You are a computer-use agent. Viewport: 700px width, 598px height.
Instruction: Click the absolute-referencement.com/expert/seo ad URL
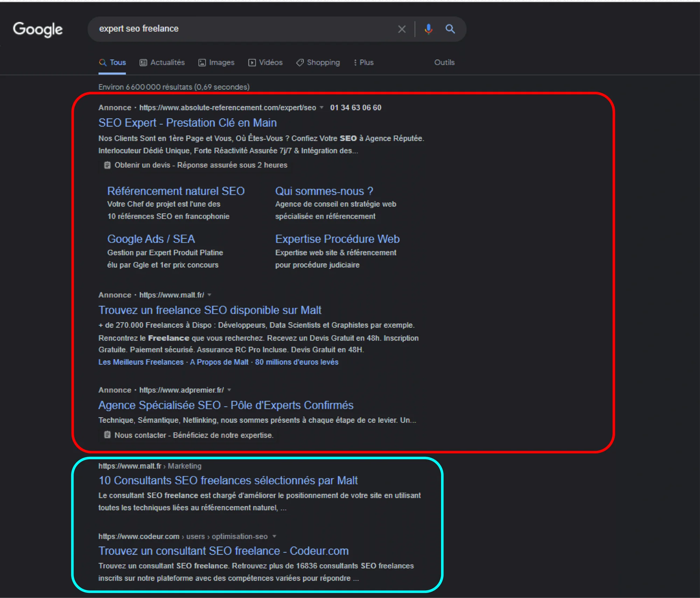[x=227, y=108]
